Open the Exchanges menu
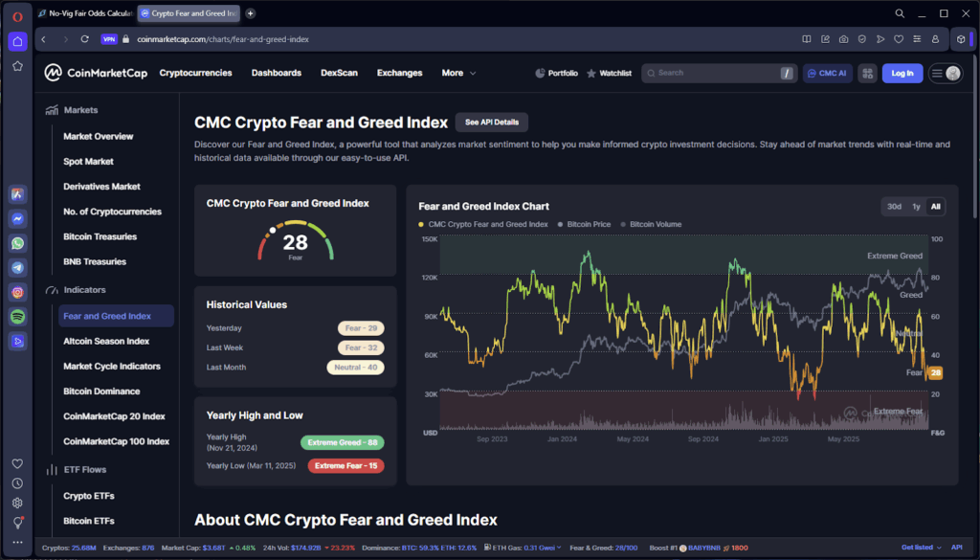This screenshot has width=980, height=560. click(399, 73)
